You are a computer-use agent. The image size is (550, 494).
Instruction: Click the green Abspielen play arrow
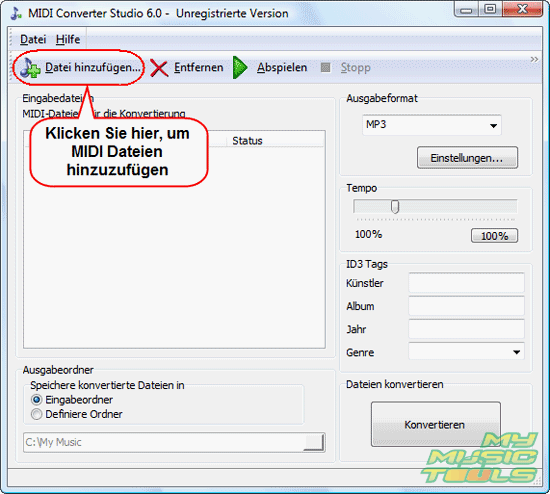[240, 67]
